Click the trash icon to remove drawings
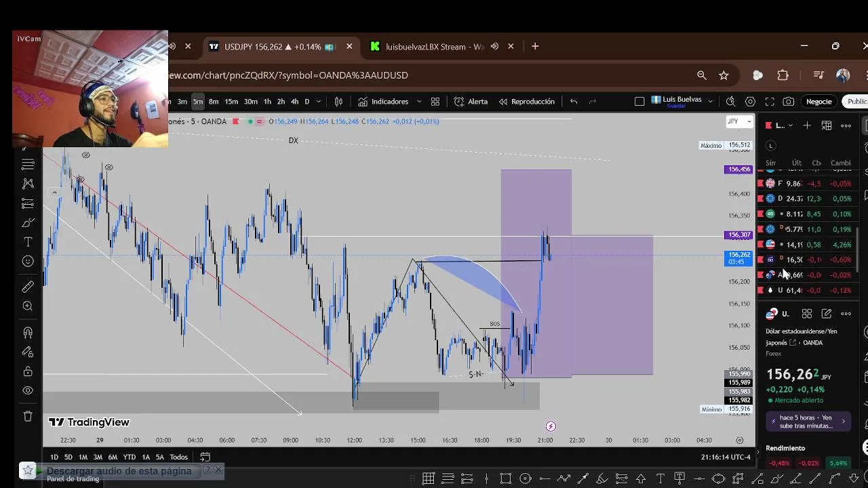The width and height of the screenshot is (868, 488). [x=28, y=416]
